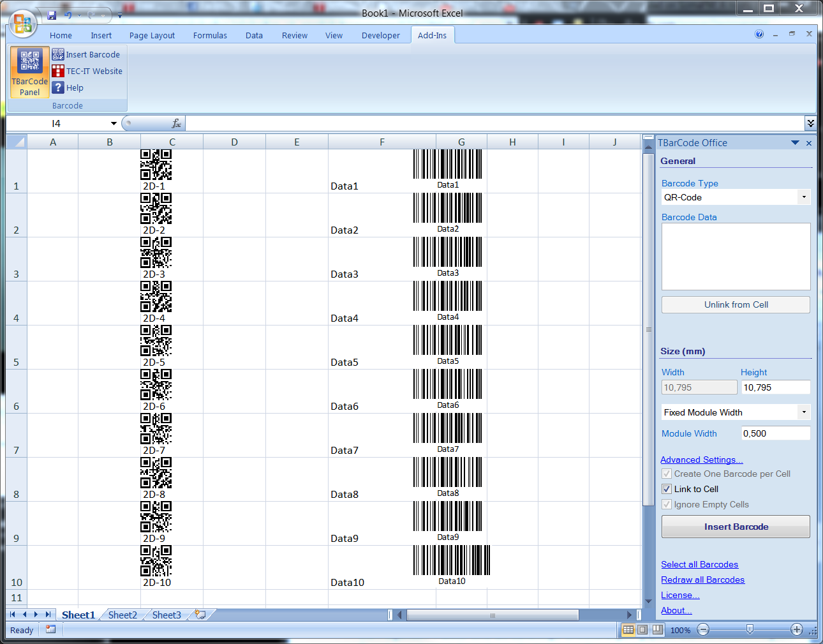Open the TBarCode Office pane options menu

pyautogui.click(x=795, y=143)
